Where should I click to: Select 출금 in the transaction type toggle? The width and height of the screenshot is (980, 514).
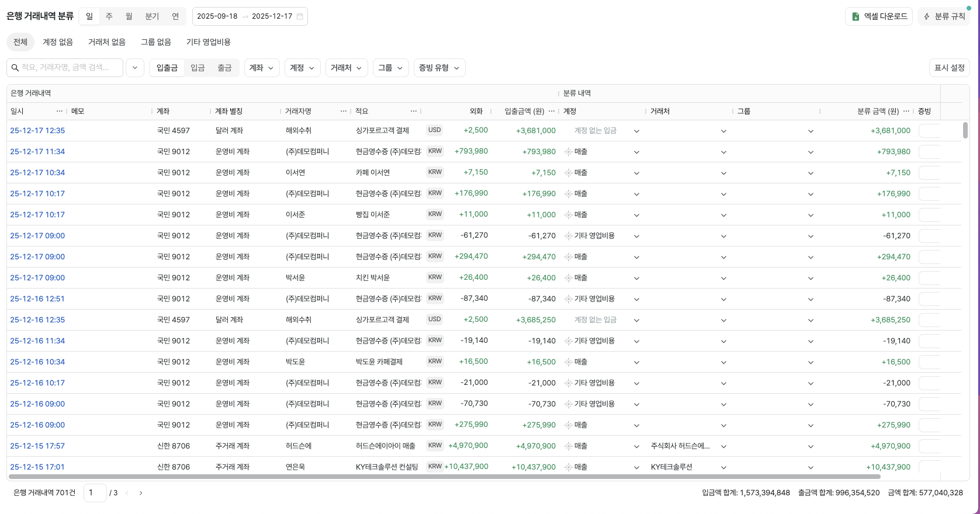pos(224,68)
